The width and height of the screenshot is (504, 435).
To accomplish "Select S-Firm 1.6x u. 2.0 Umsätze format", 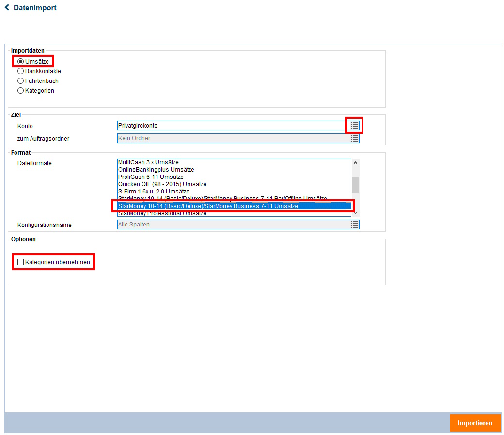I will [x=154, y=192].
